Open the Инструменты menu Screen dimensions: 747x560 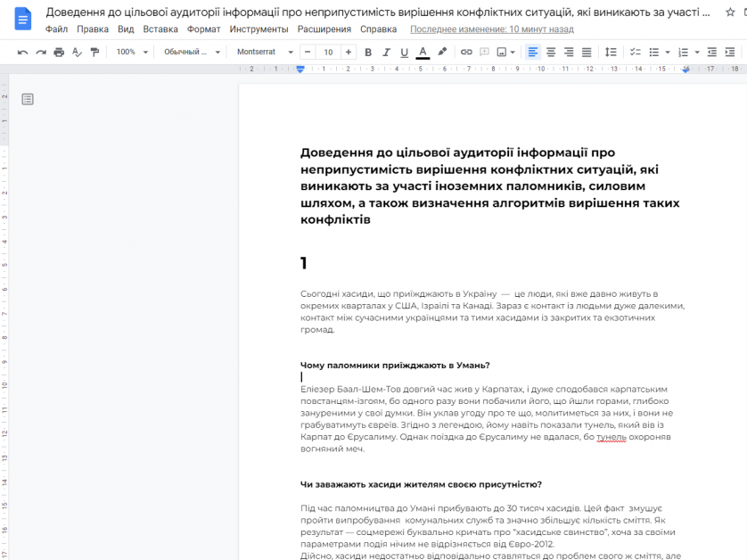coord(259,29)
